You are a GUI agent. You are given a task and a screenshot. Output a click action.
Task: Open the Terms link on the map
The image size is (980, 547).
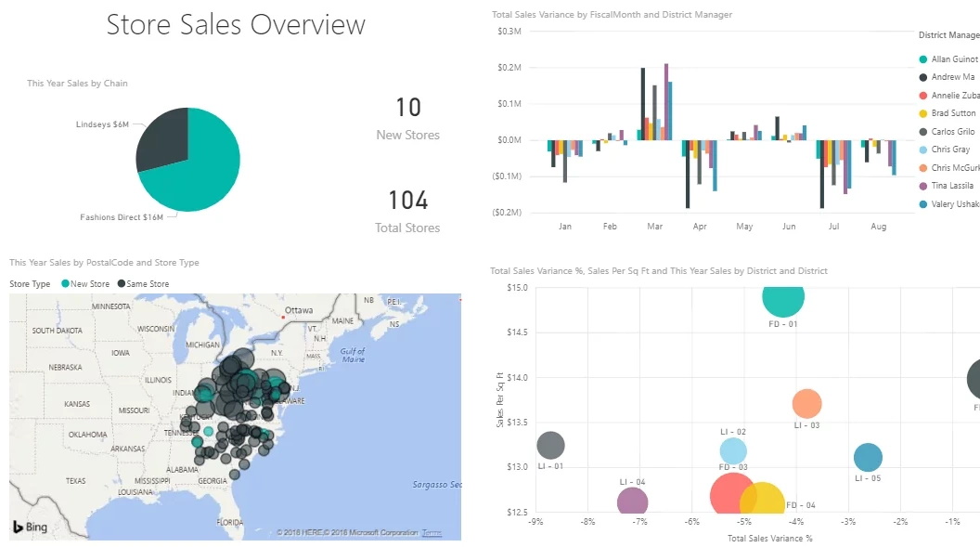(x=432, y=532)
